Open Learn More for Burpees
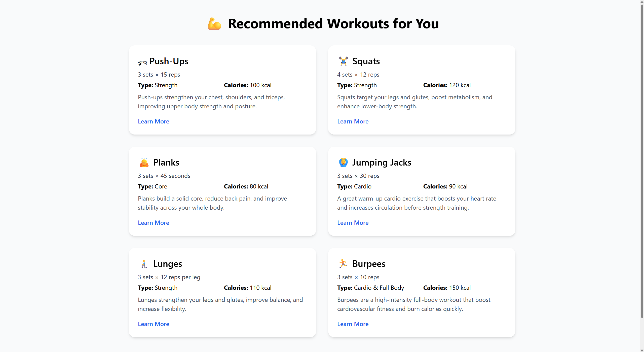The image size is (644, 352). 353,324
